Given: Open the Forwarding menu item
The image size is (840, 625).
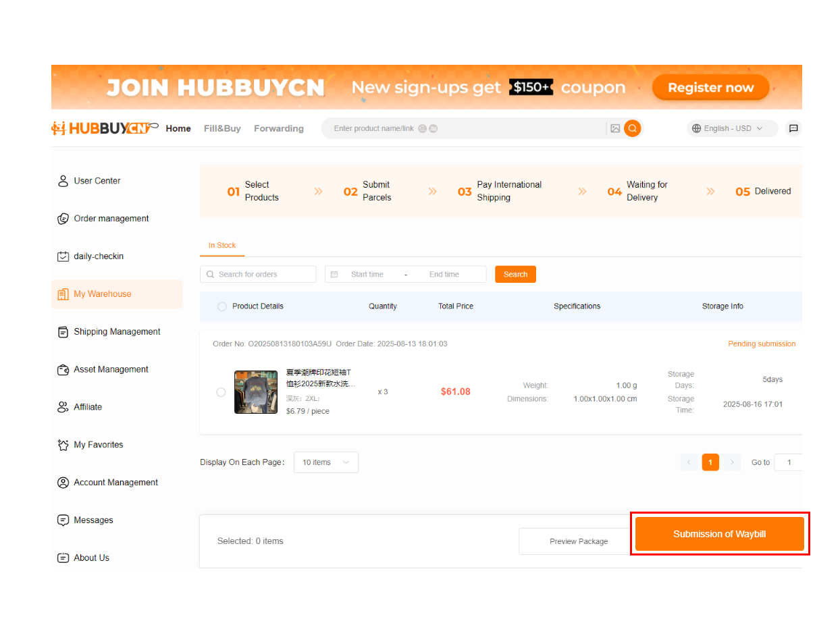Looking at the screenshot, I should (278, 128).
